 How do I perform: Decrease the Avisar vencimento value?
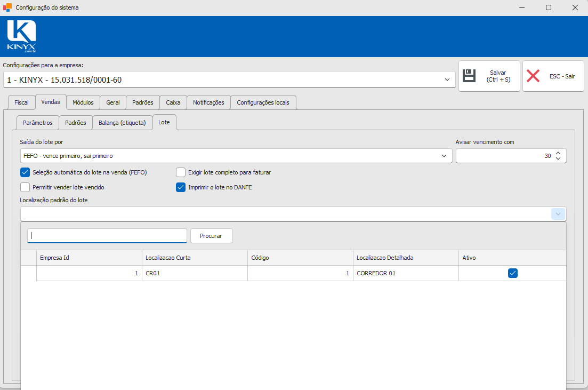(558, 158)
